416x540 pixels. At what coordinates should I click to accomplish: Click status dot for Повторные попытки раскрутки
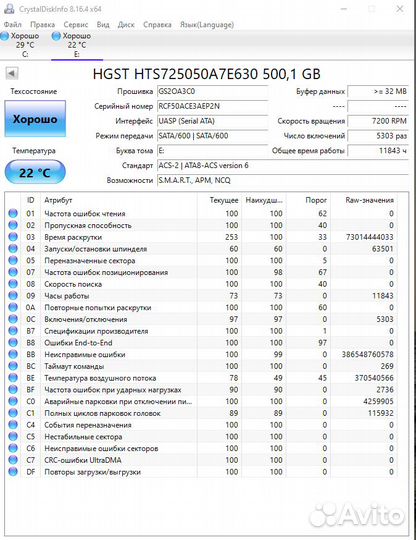[x=13, y=307]
